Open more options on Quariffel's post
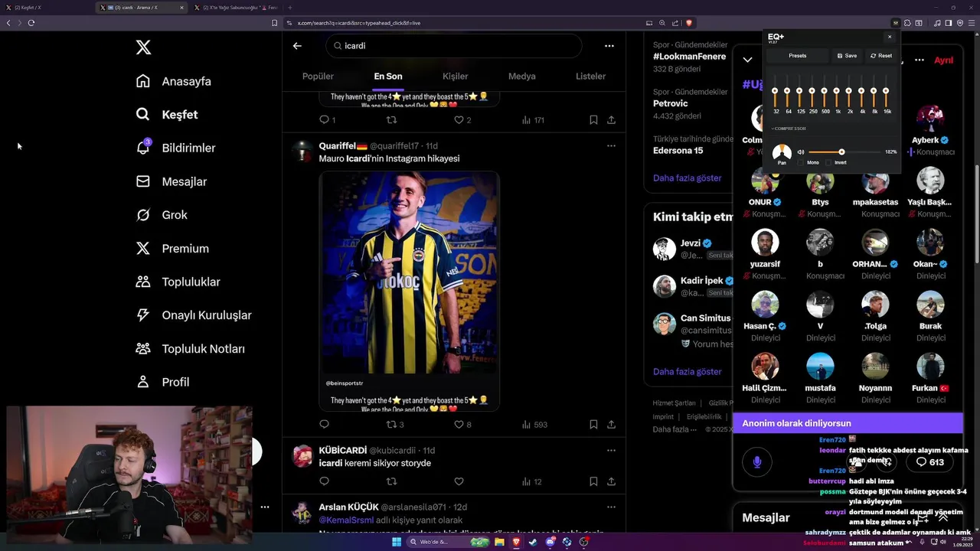The height and width of the screenshot is (551, 980). (611, 145)
